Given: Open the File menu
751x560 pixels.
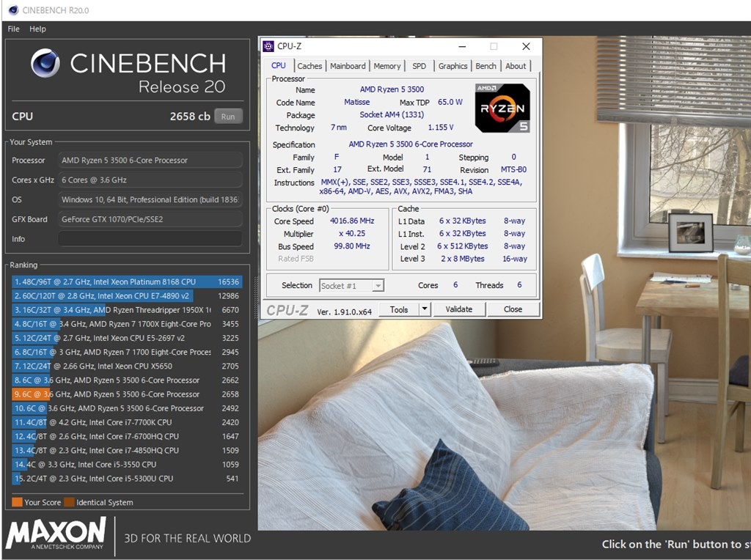Looking at the screenshot, I should pyautogui.click(x=13, y=29).
